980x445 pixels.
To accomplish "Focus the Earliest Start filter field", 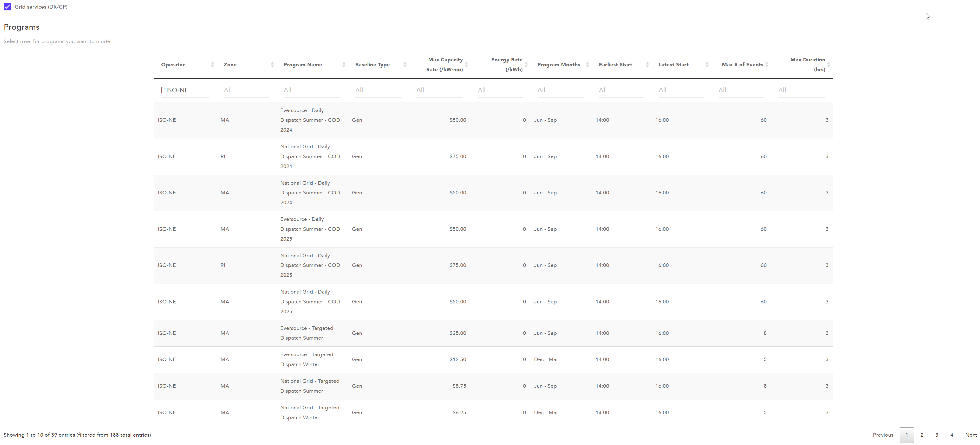I will coord(621,90).
